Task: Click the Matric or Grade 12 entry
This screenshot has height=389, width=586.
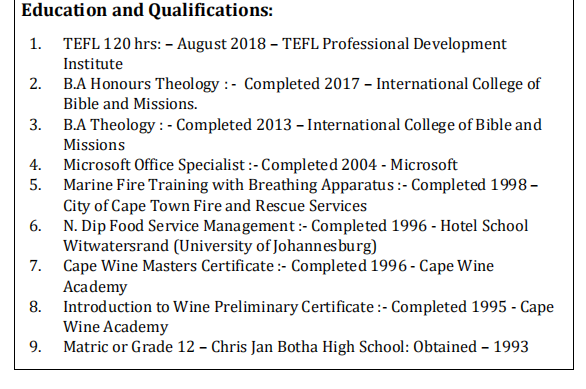Action: pos(296,347)
